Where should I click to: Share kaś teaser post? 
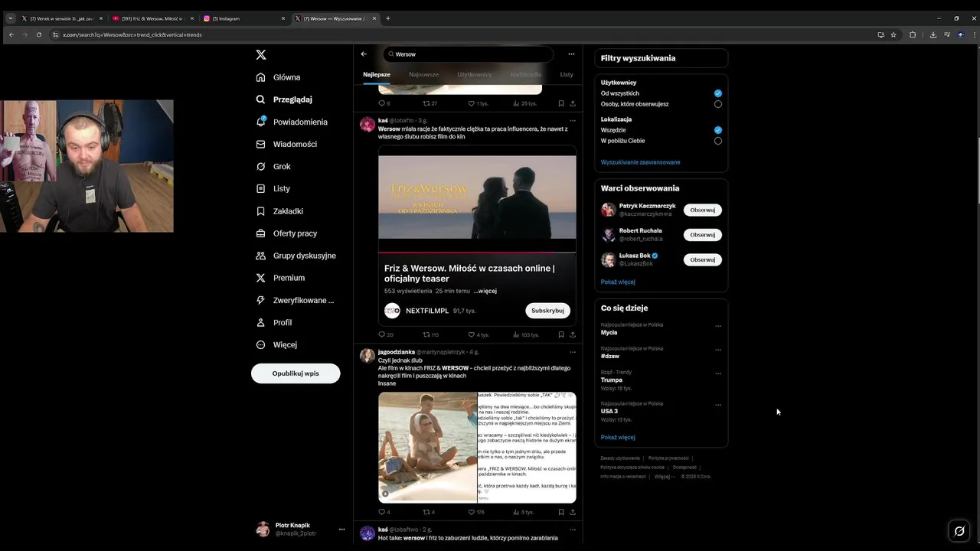tap(573, 334)
